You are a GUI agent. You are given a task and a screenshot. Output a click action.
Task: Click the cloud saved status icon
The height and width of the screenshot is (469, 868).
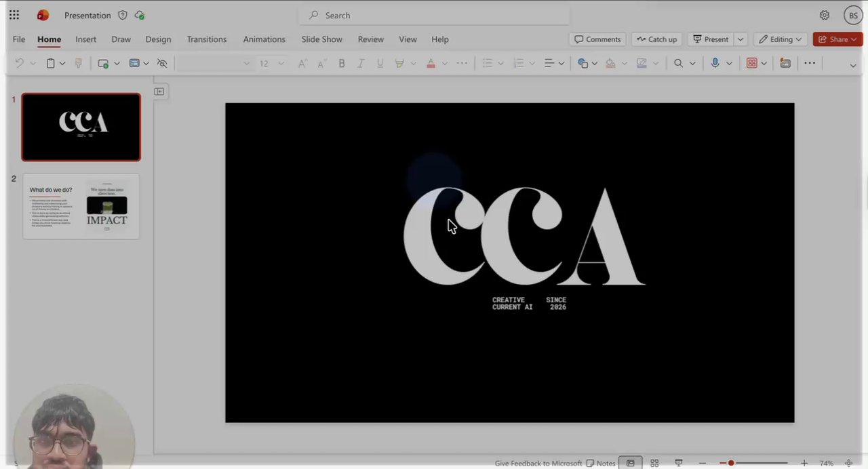(x=140, y=15)
